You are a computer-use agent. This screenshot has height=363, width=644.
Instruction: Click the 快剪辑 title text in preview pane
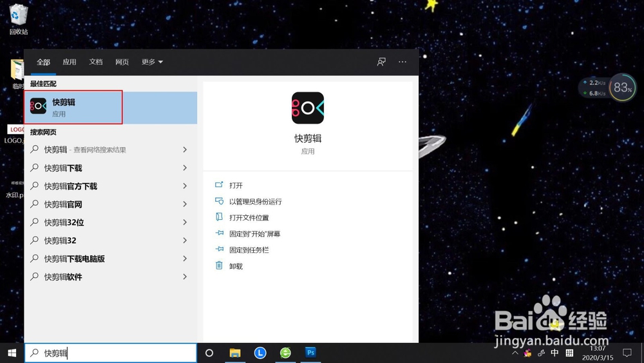coord(308,139)
